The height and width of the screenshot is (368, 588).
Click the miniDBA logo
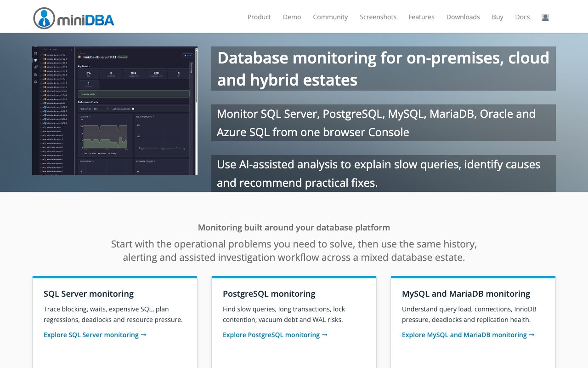(73, 18)
